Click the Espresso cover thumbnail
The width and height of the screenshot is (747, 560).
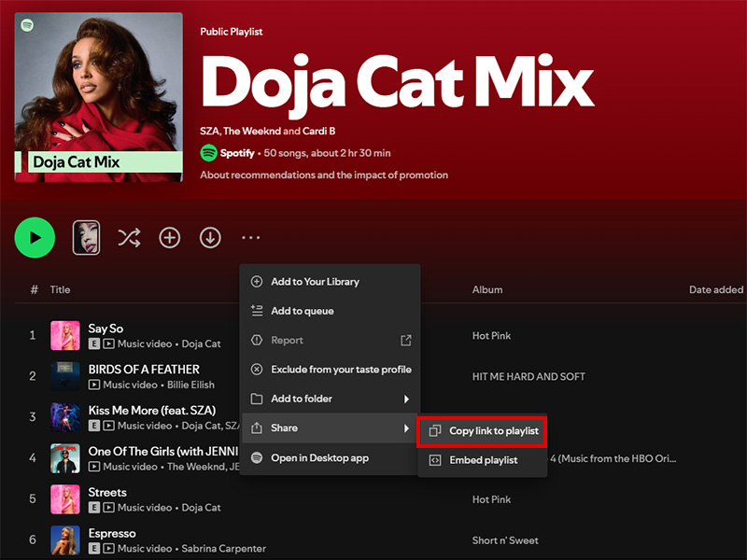coord(65,540)
